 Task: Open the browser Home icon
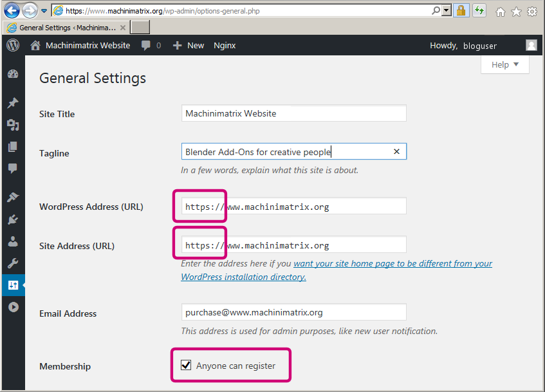[500, 12]
